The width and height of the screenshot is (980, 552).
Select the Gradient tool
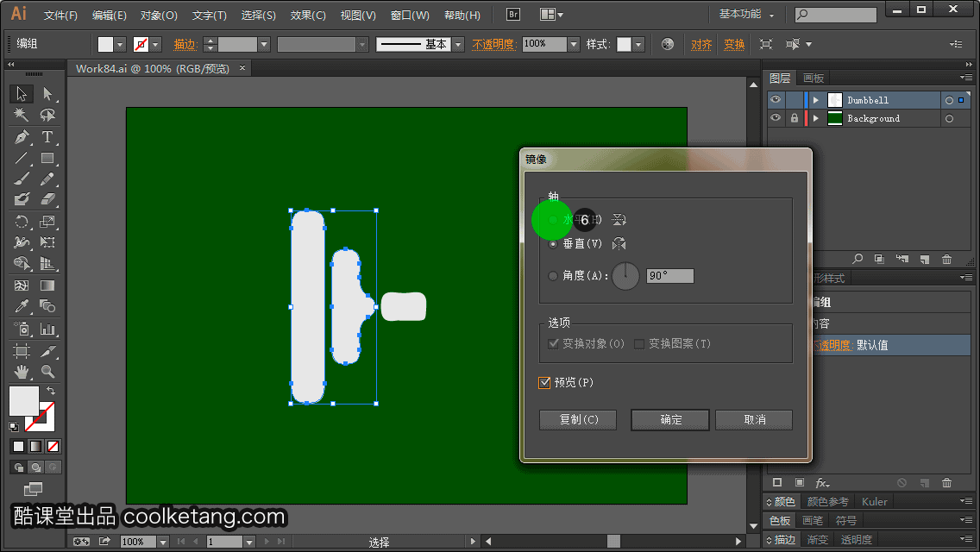(47, 285)
